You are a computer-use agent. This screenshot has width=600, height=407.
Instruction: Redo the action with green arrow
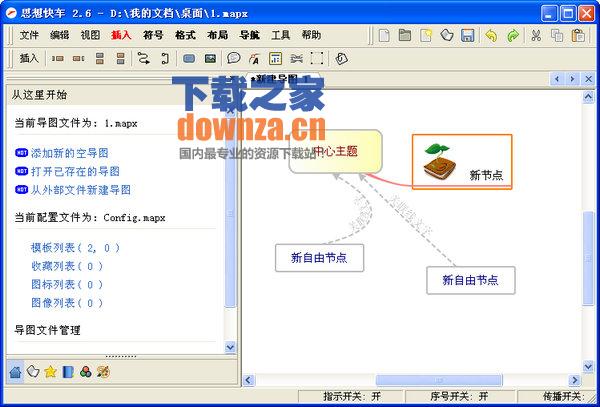tap(512, 36)
